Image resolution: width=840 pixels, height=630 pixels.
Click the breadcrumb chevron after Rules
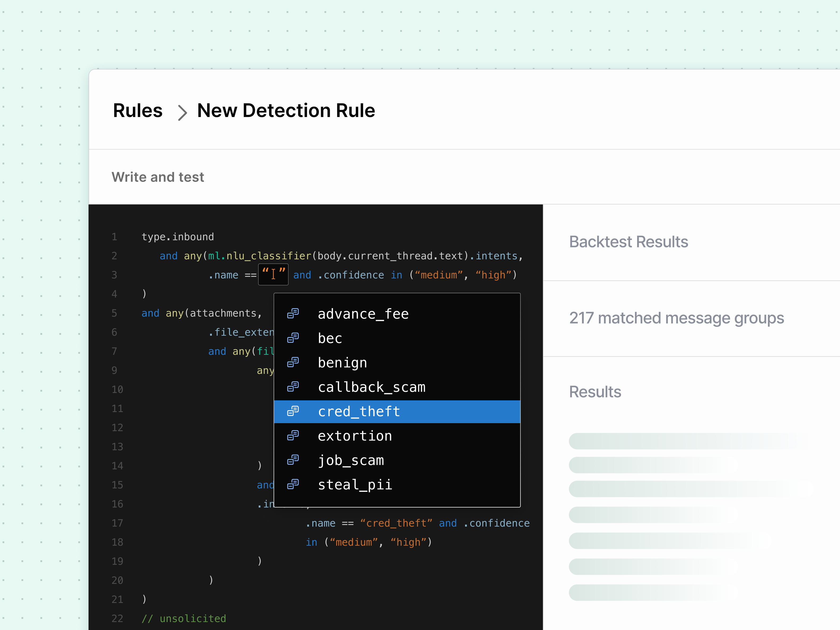click(182, 113)
